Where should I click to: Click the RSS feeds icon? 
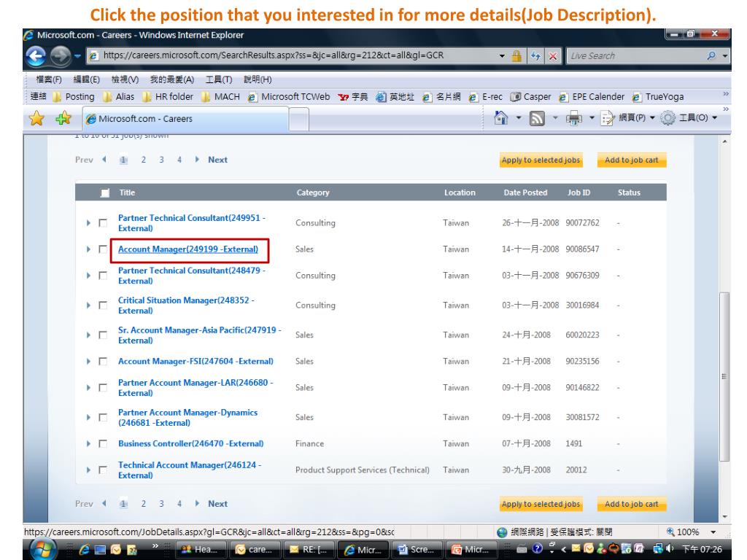pos(537,117)
